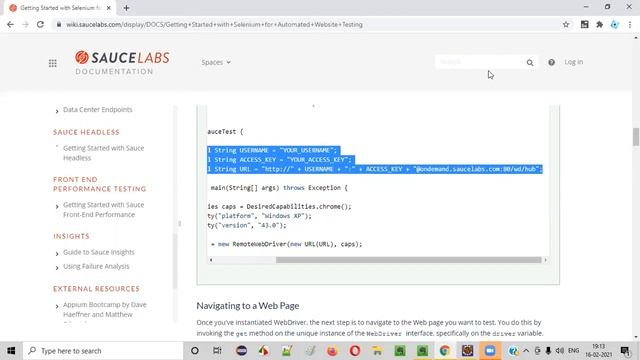Open Firefox from the taskbar
The height and width of the screenshot is (360, 640).
click(x=332, y=351)
